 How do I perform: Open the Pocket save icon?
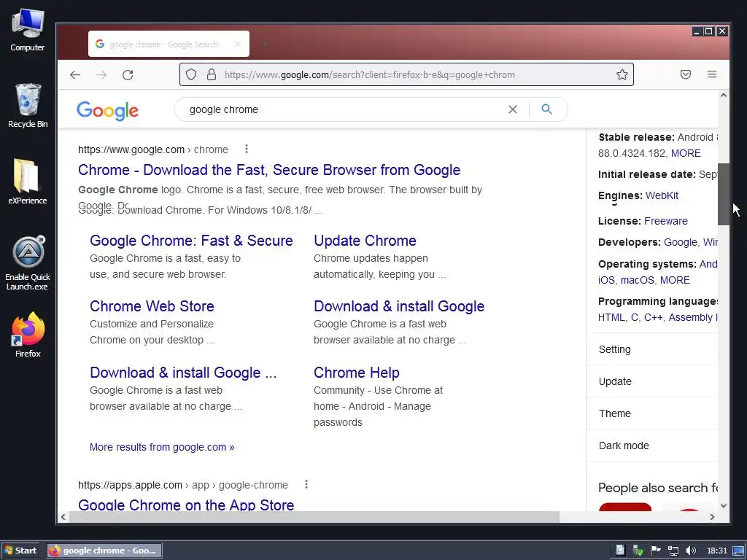(686, 74)
